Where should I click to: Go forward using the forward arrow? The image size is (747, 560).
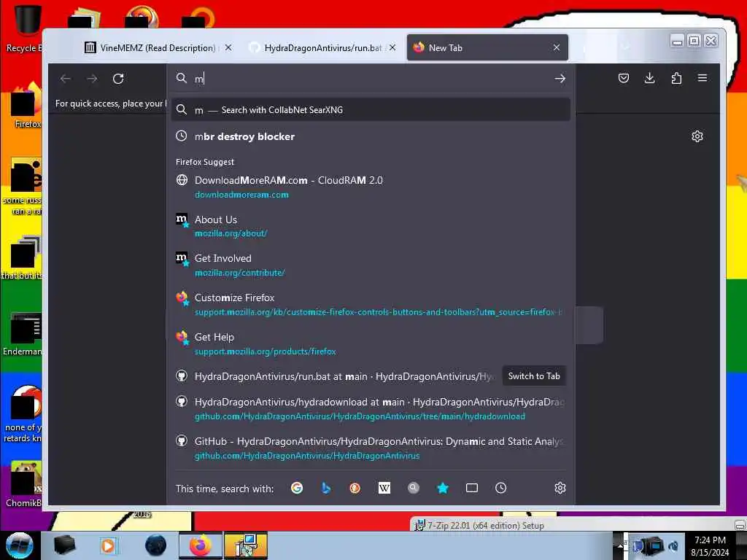click(92, 79)
